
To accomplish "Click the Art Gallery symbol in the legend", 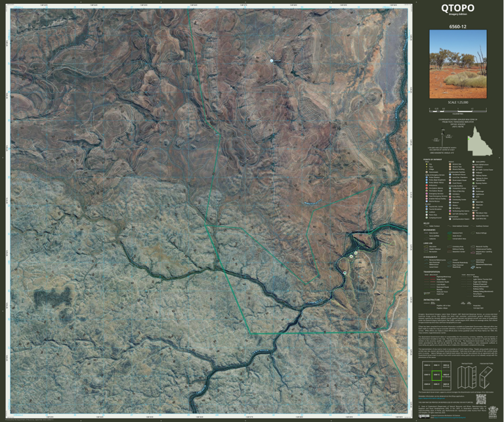I will (x=450, y=208).
